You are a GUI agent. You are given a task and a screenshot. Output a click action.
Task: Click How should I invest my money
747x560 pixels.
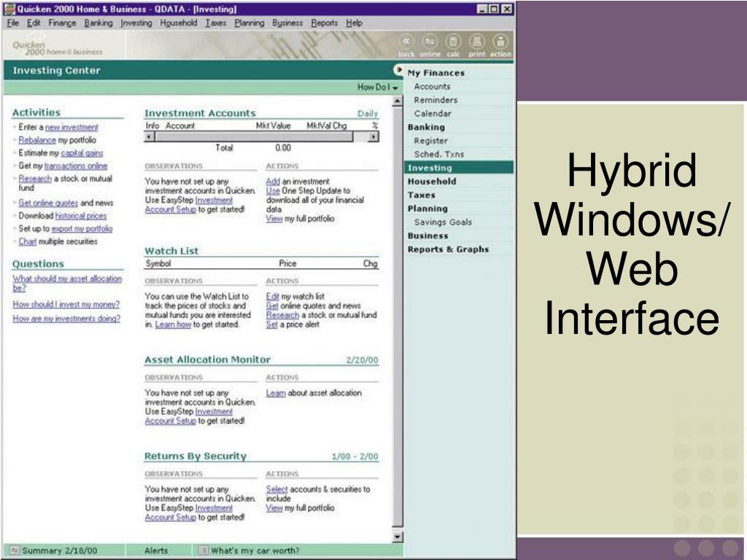[66, 304]
